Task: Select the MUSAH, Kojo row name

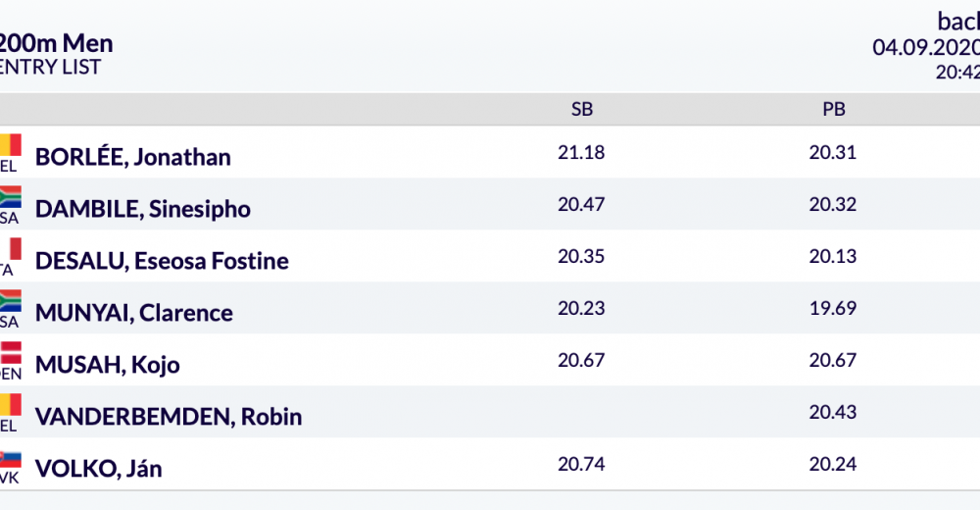Action: pos(108,365)
